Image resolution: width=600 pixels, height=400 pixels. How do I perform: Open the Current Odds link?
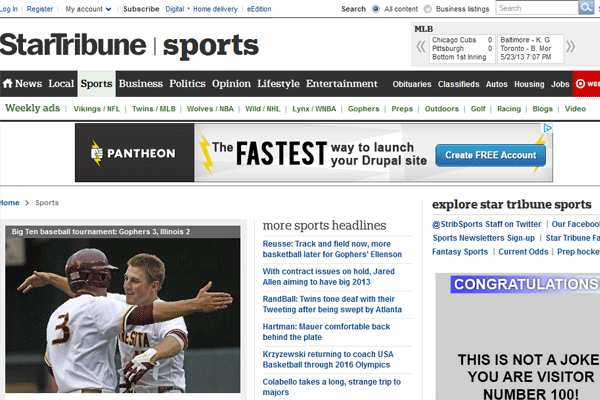pyautogui.click(x=523, y=251)
